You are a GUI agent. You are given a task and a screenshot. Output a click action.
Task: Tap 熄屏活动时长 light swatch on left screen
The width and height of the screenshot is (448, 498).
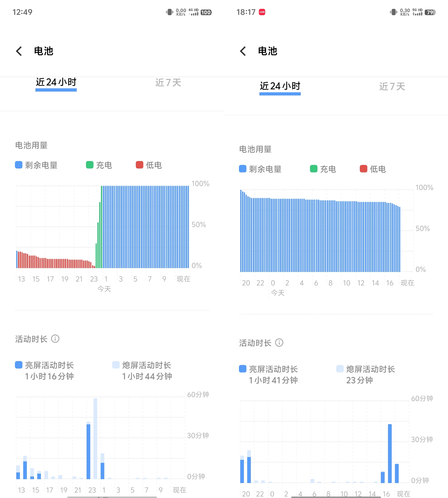pos(116,365)
